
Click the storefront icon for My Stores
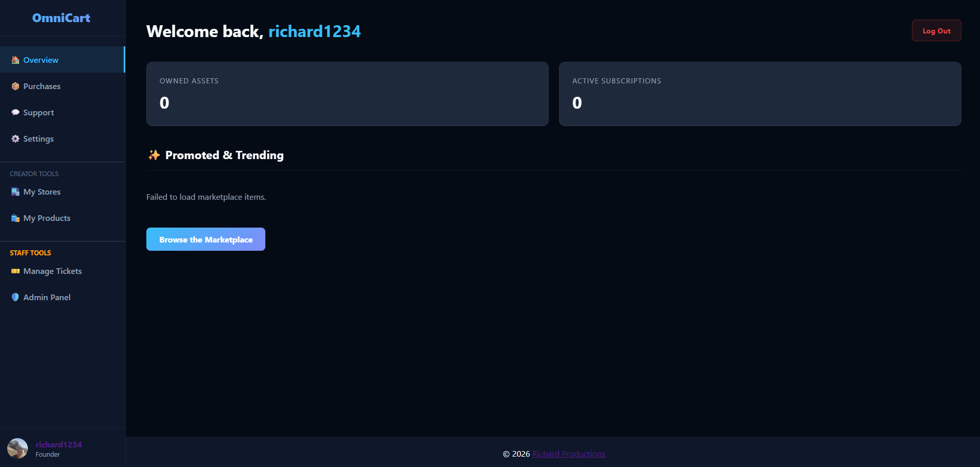(x=15, y=192)
